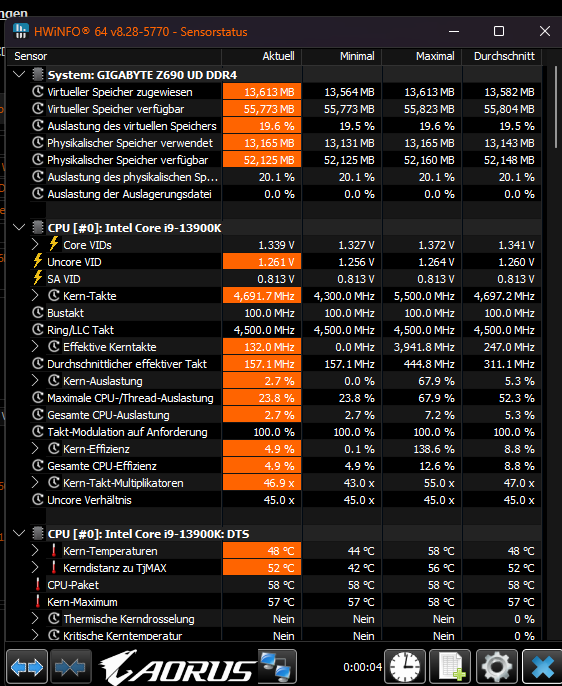Click the 0:00:04 elapsed time display

click(x=362, y=667)
